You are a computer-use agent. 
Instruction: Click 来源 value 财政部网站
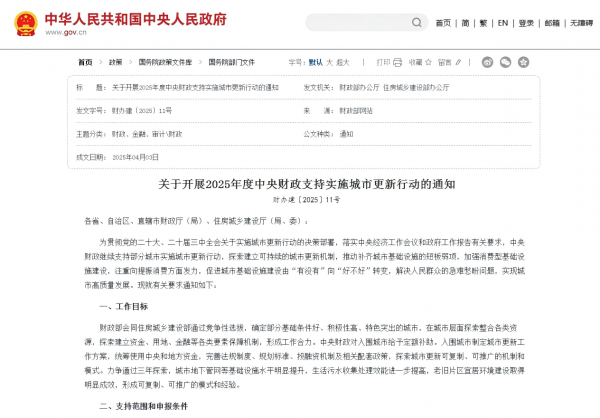[x=356, y=111]
